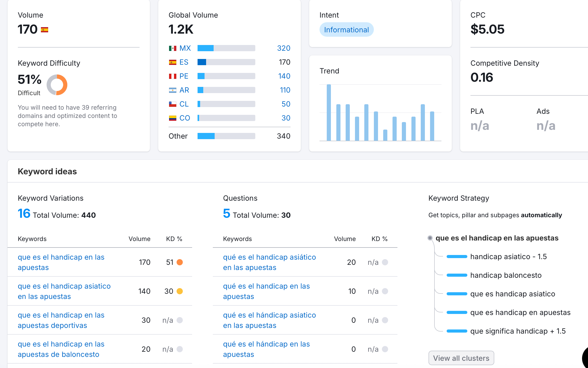This screenshot has height=368, width=588.
Task: Click the yellow KD indicator dot for 30
Action: tap(180, 291)
